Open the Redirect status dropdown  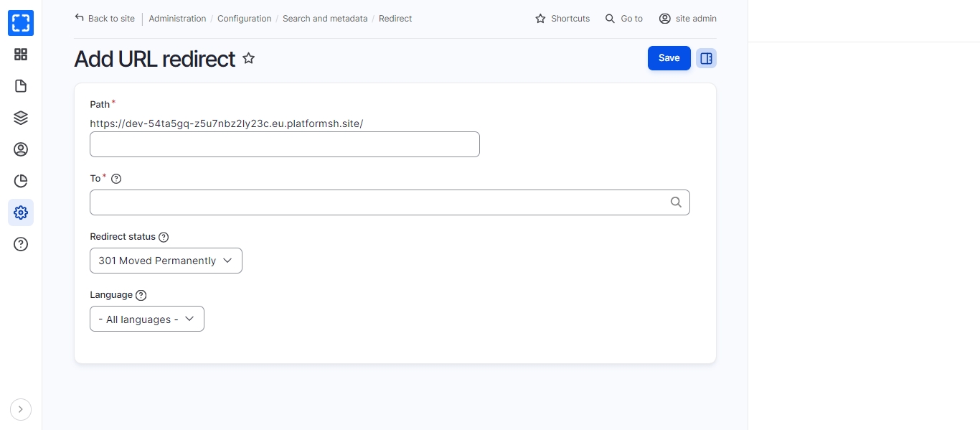click(x=166, y=261)
